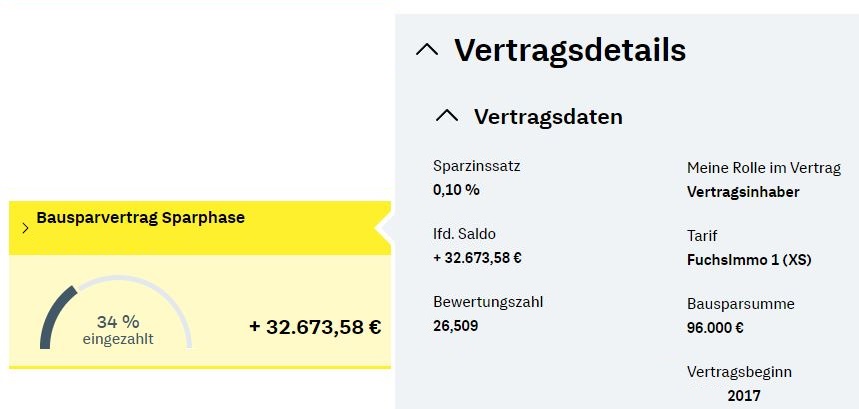Select the 0,10 % interest rate value
Screen dimensions: 859x409
pos(456,189)
